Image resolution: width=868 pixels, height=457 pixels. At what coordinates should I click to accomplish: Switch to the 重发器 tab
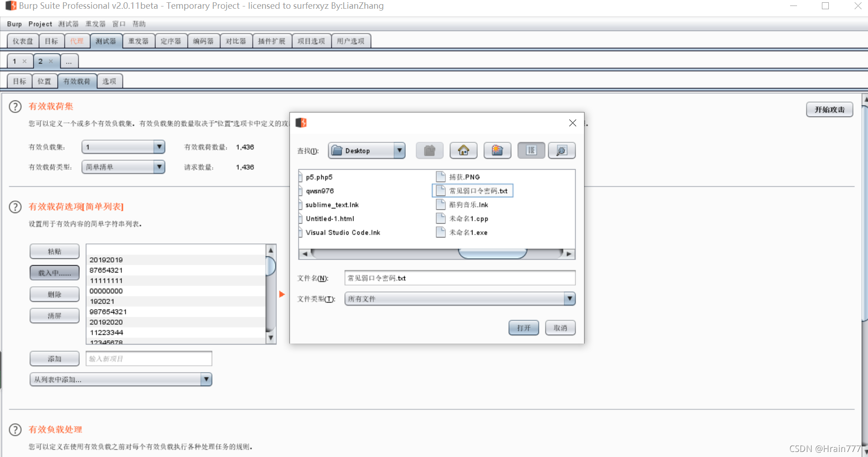point(138,41)
